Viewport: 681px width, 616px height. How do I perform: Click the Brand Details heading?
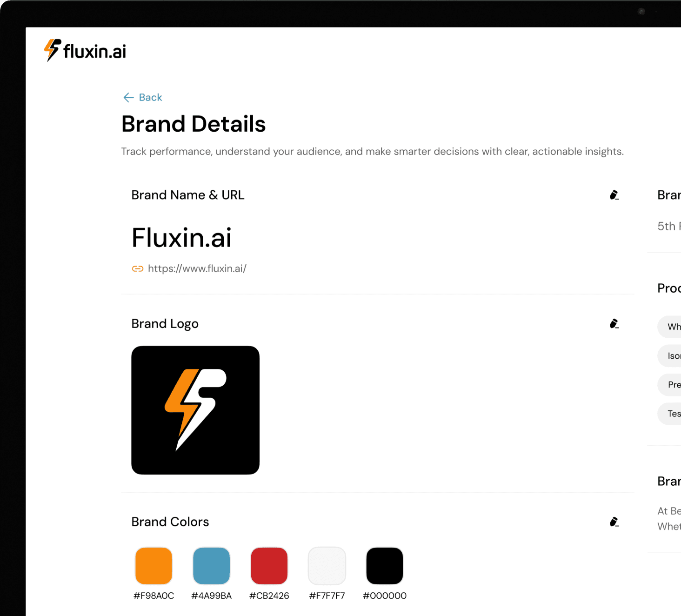(x=194, y=124)
